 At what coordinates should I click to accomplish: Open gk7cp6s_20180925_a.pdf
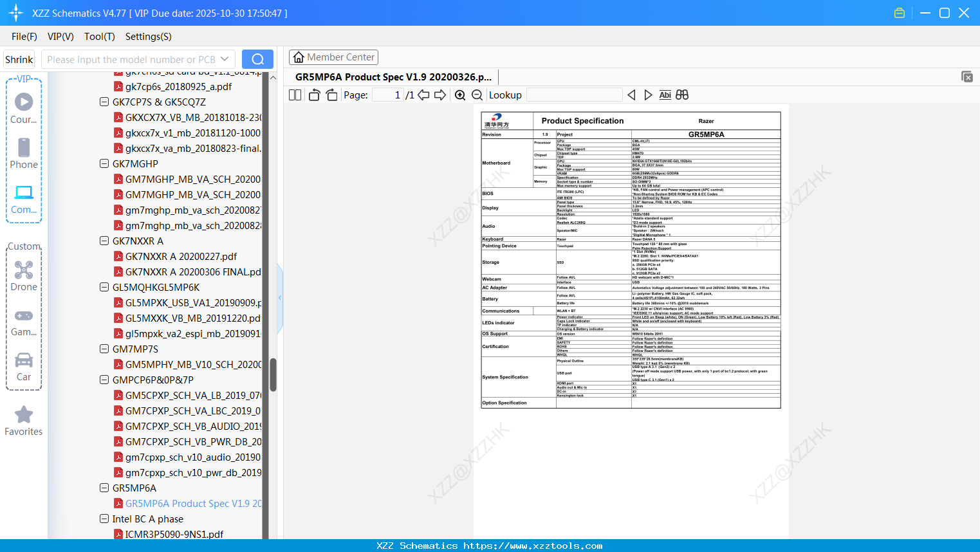[x=178, y=86]
